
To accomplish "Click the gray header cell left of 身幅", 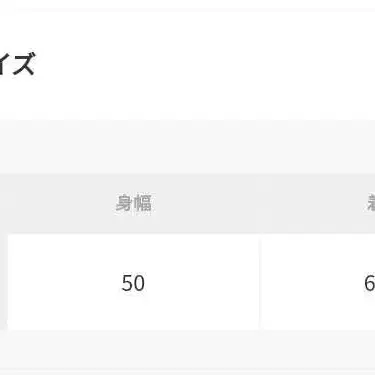I will pyautogui.click(x=4, y=203).
